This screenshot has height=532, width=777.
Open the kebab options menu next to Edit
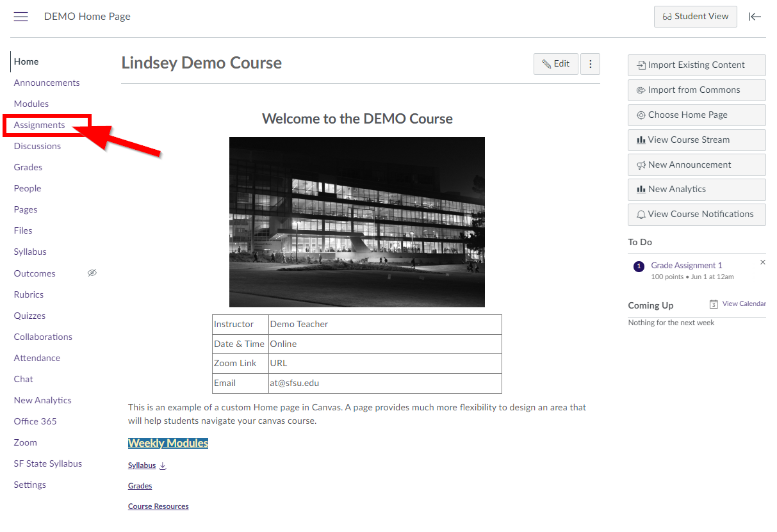(591, 64)
